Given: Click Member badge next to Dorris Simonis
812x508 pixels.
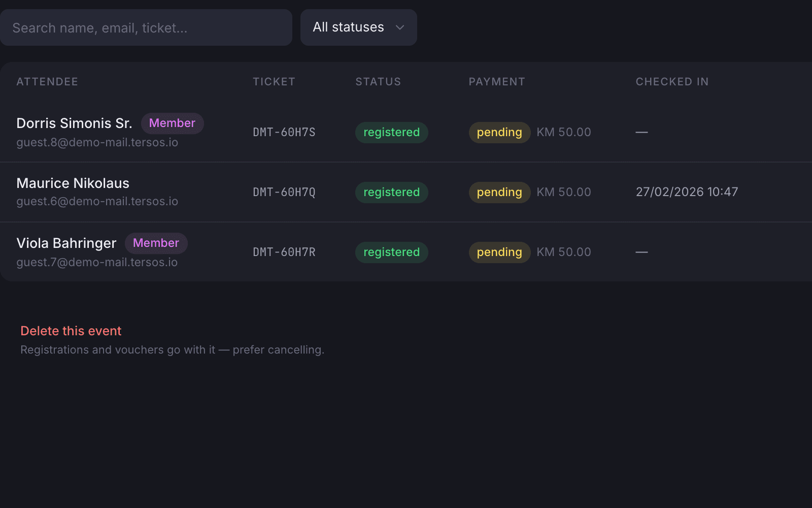Looking at the screenshot, I should 172,123.
